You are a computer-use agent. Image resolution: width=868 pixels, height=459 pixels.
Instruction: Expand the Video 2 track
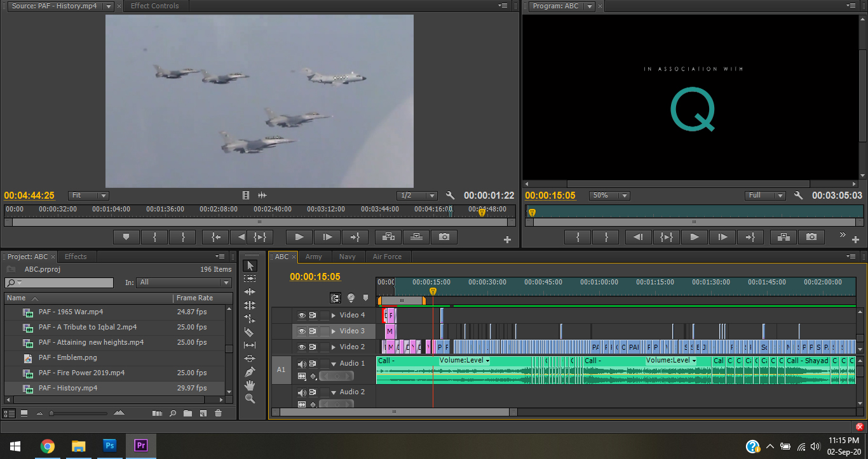click(334, 347)
